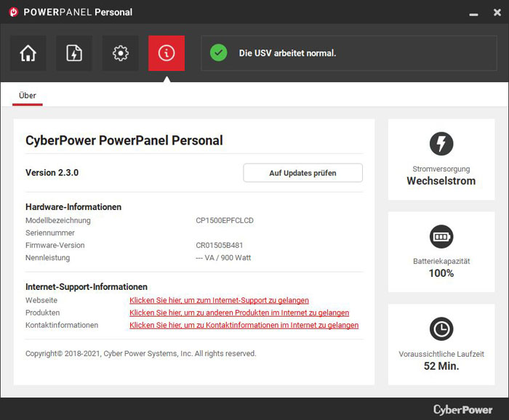Click the Internet-Support-Informationen heading
This screenshot has height=420, width=509.
[87, 287]
